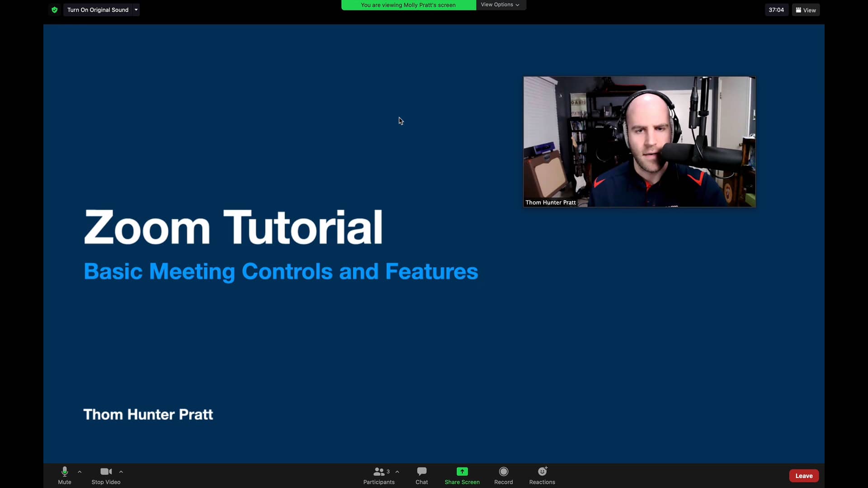Start recording the meeting
Screen dimensions: 868x488
point(503,475)
